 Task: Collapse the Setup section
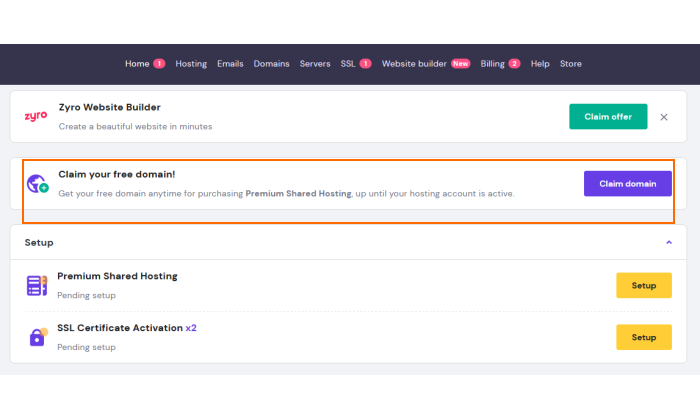pyautogui.click(x=669, y=242)
